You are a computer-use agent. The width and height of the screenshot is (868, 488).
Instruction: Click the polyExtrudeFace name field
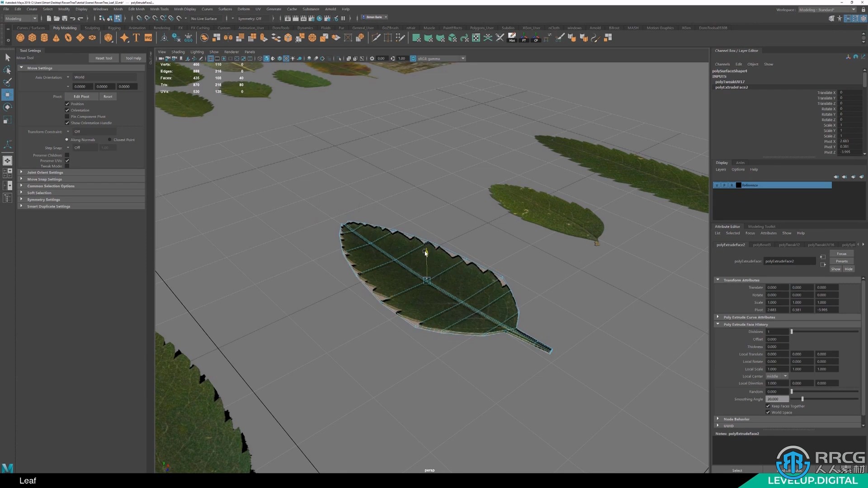789,261
